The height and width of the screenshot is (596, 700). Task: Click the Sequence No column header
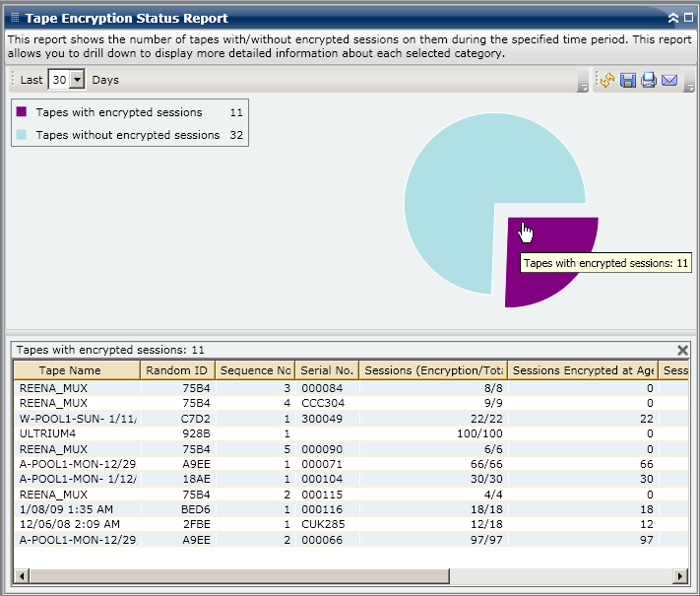pos(254,370)
